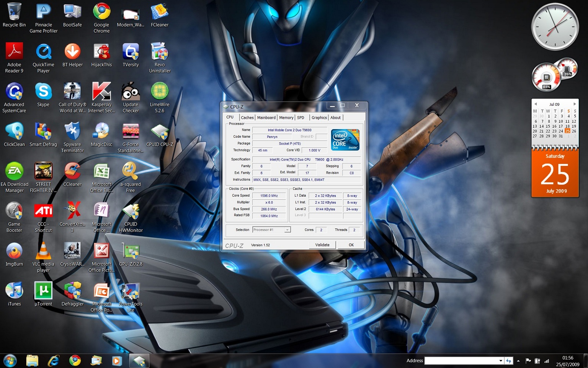Launch Kaspersky Internet Security icon
This screenshot has height=368, width=588.
[101, 97]
